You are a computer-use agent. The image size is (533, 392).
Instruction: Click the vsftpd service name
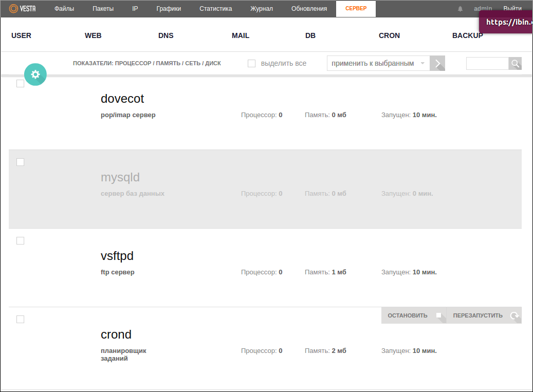click(x=117, y=256)
